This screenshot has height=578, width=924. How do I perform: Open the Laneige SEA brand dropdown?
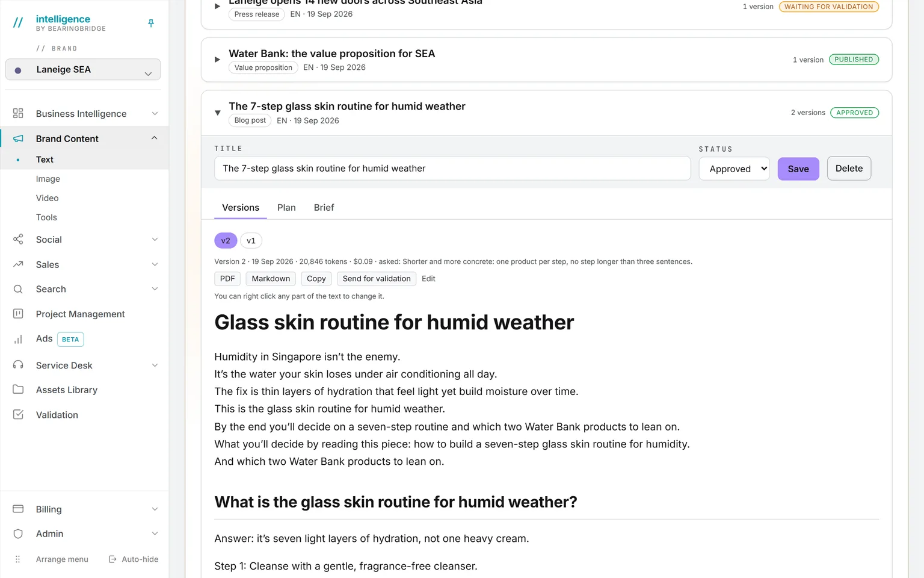[x=83, y=69]
